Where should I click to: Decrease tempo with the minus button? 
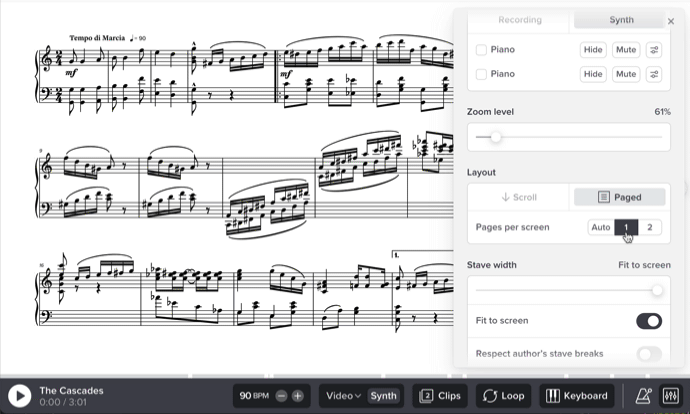point(282,396)
